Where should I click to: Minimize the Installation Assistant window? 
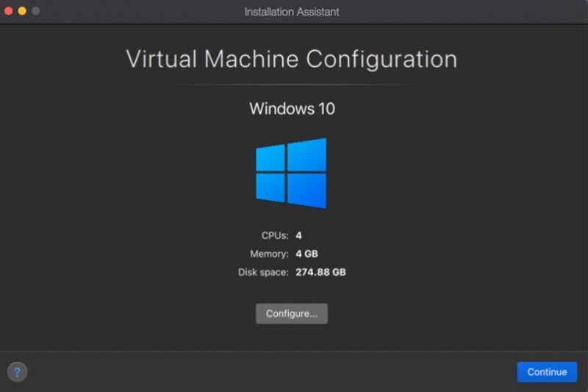tap(22, 11)
